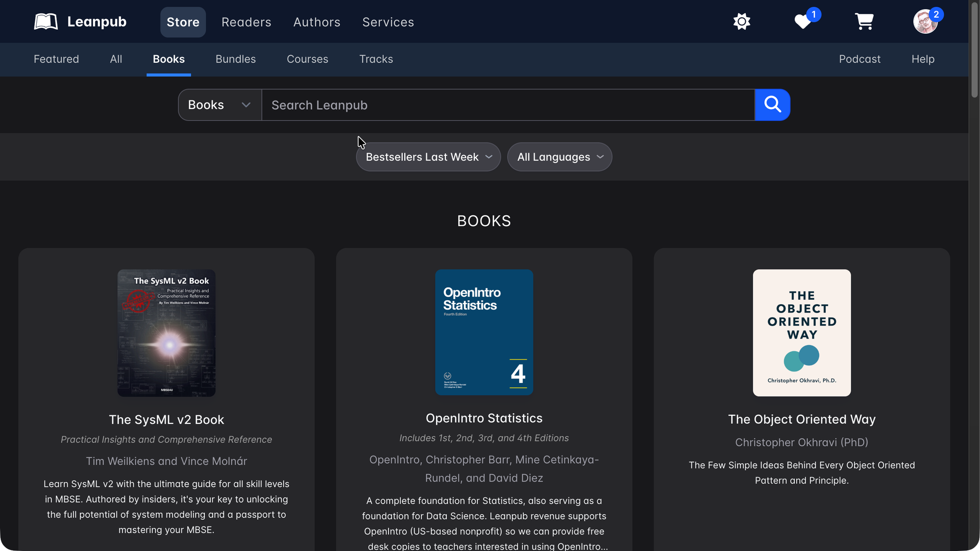Open the Readers menu item
The image size is (980, 551).
tap(246, 22)
